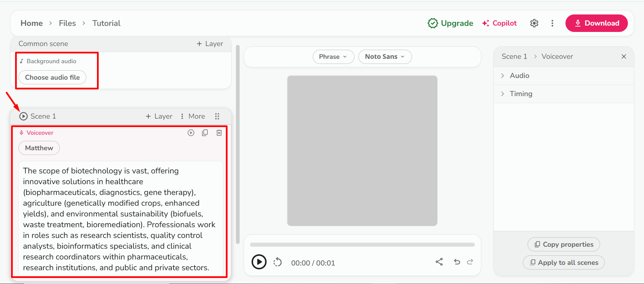The image size is (644, 284).
Task: Expand the Timing section
Action: 564,94
